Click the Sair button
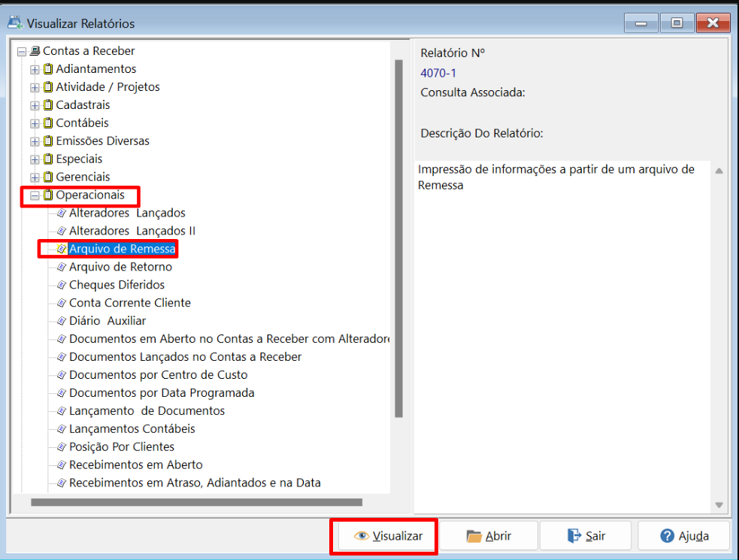 [x=586, y=536]
